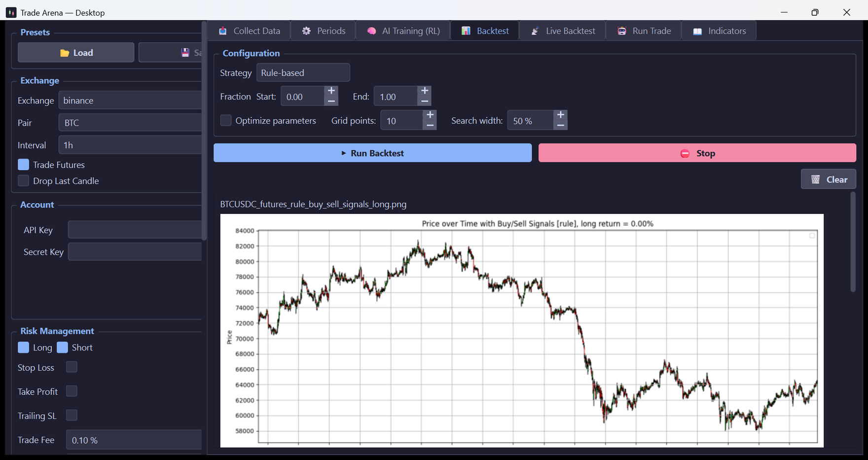The height and width of the screenshot is (460, 868).
Task: Click the Fraction End 1.00 field
Action: (x=396, y=96)
